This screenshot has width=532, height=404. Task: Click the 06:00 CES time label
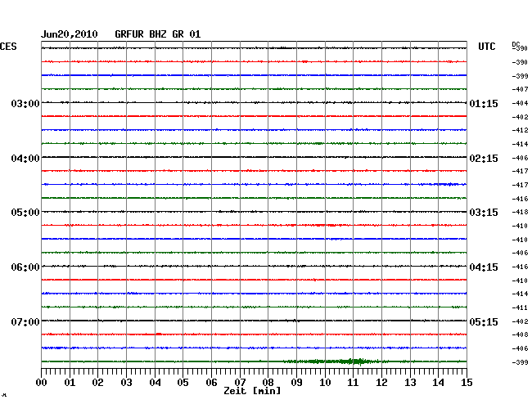(25, 267)
